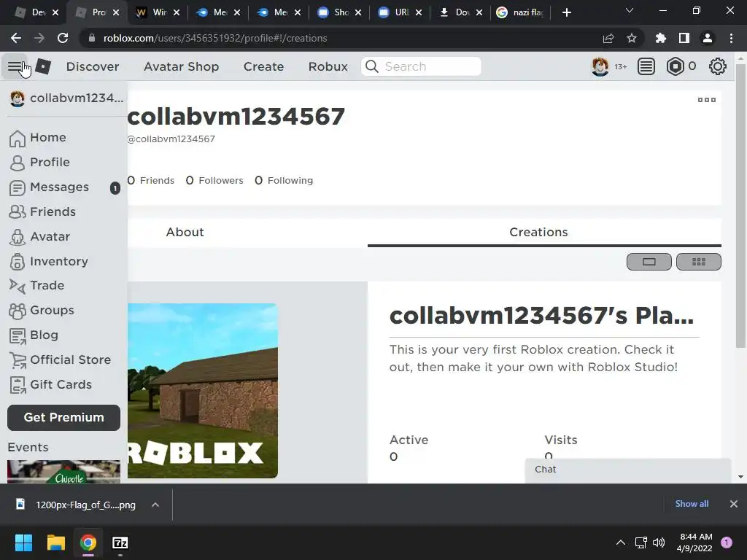Click the Get Premium button

tap(64, 418)
